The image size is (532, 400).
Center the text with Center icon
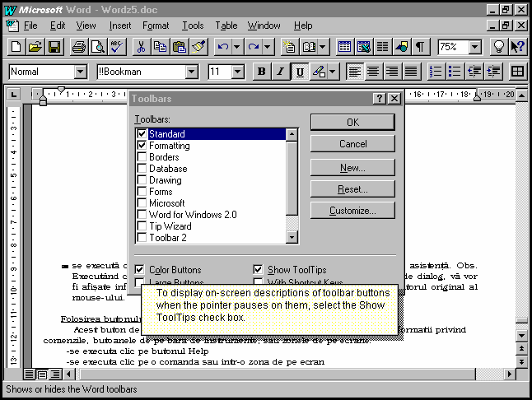(373, 72)
